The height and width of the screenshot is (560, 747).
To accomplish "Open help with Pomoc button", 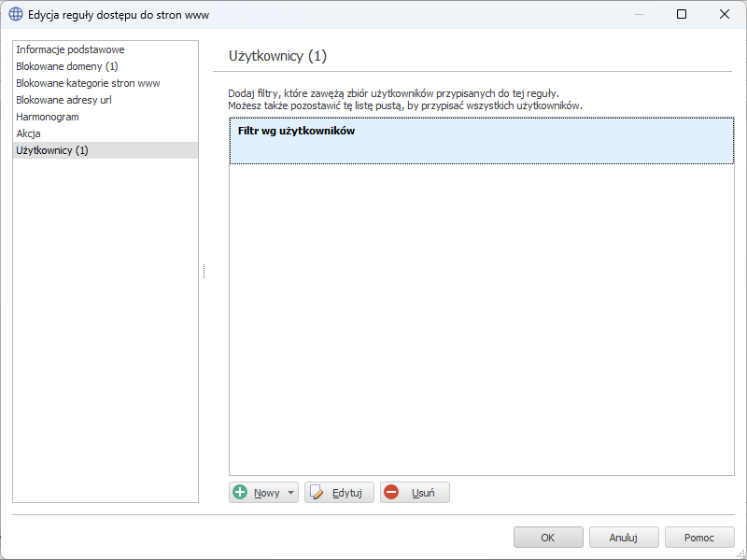I will click(x=698, y=538).
